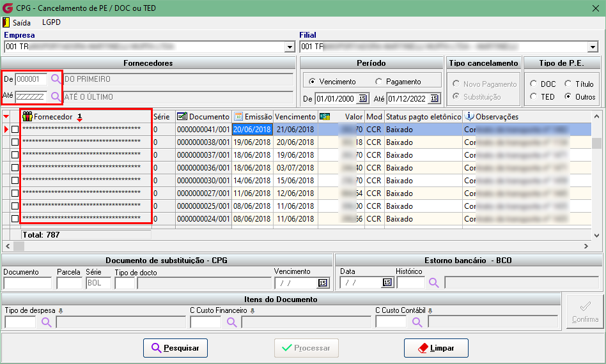Check the row for document 0000000024/001

pyautogui.click(x=15, y=218)
